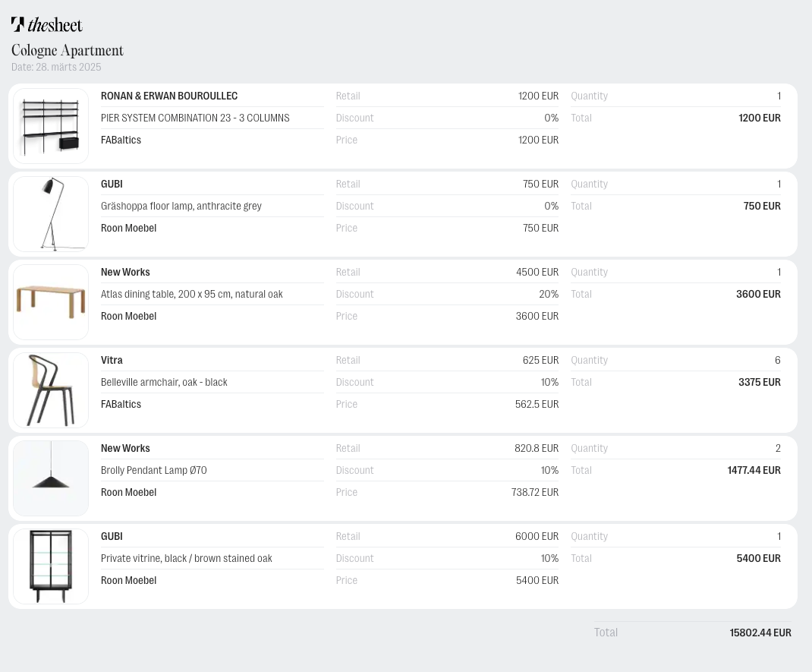
Task: Click the thesheet logo icon
Action: pyautogui.click(x=18, y=24)
